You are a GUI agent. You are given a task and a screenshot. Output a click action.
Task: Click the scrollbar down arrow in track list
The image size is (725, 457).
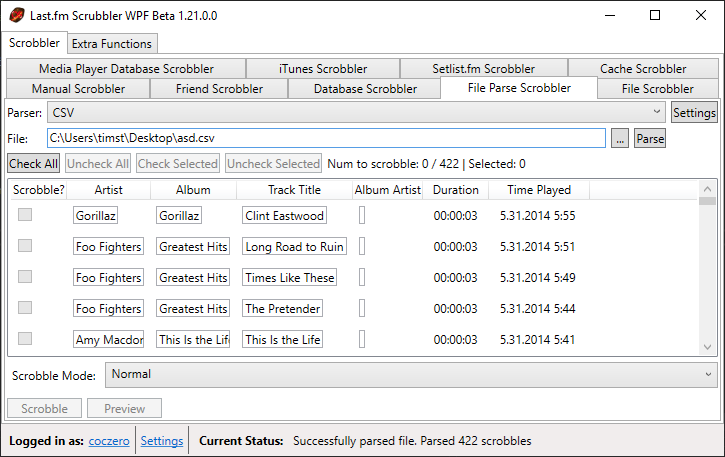click(x=708, y=346)
